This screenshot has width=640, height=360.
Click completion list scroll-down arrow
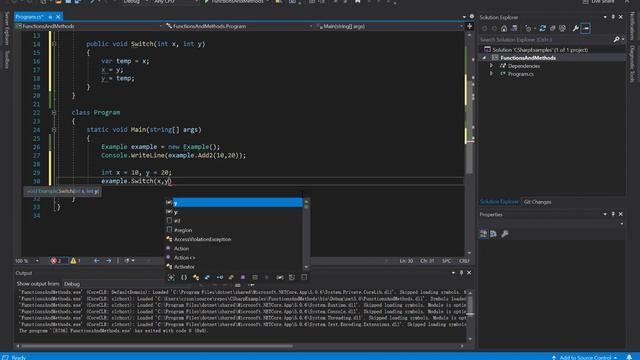tap(306, 267)
